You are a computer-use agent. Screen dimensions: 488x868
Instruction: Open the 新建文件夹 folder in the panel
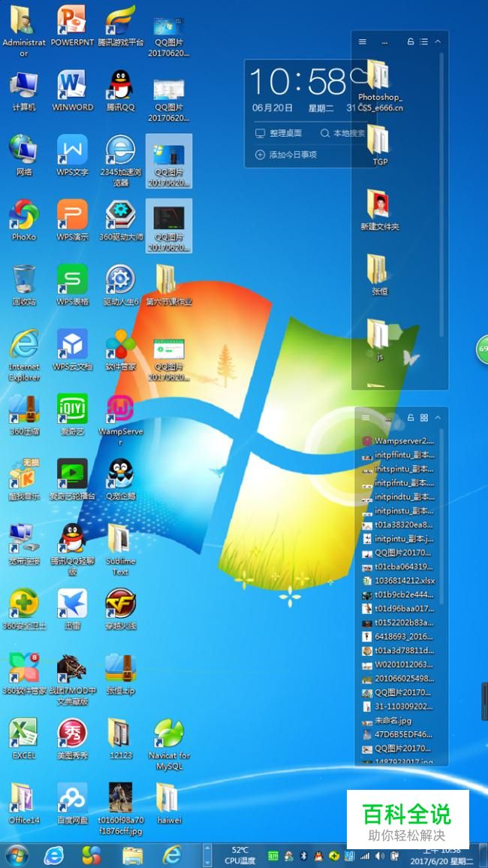point(380,210)
